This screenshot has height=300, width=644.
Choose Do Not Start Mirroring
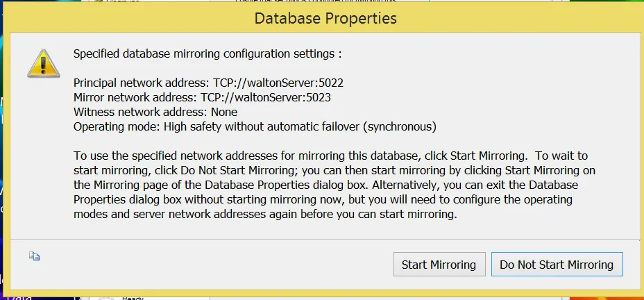point(556,265)
